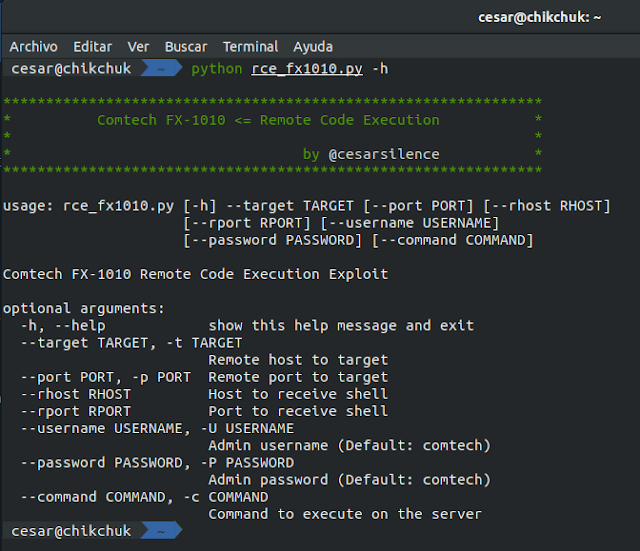
Task: Click 'show this help message and exit'
Action: click(341, 326)
